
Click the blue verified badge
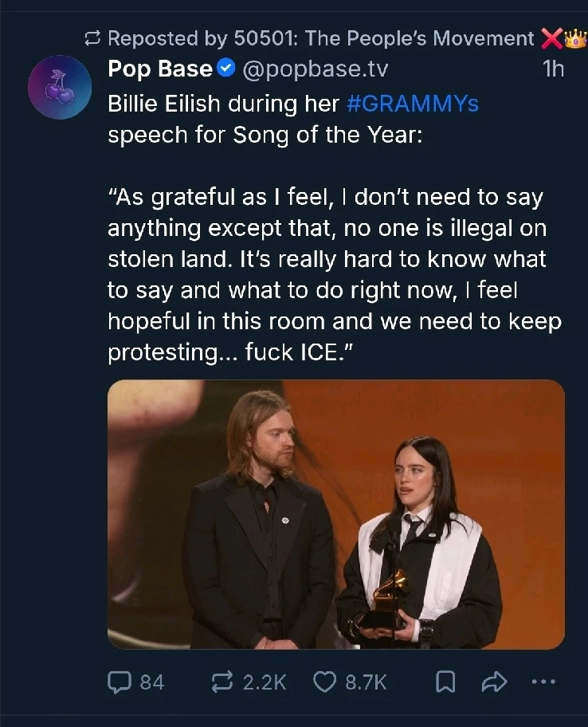point(226,70)
